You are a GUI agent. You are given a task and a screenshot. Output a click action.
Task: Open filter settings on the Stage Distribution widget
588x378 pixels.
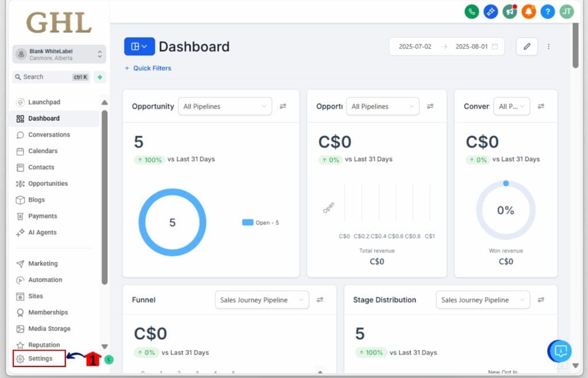pyautogui.click(x=541, y=300)
